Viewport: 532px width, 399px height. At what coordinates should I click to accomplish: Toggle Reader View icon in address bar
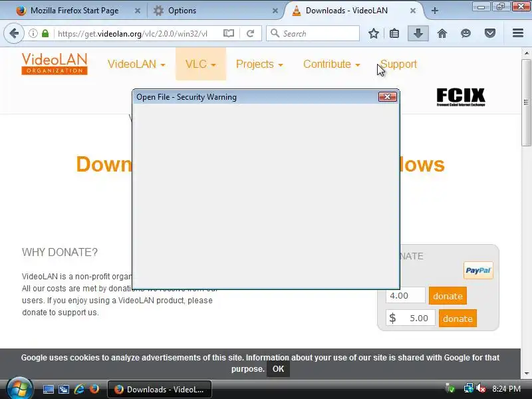click(229, 33)
